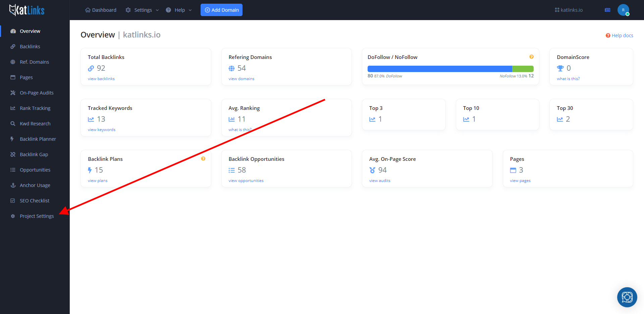The height and width of the screenshot is (314, 644).
Task: Click the Top 10 card
Action: click(x=497, y=115)
